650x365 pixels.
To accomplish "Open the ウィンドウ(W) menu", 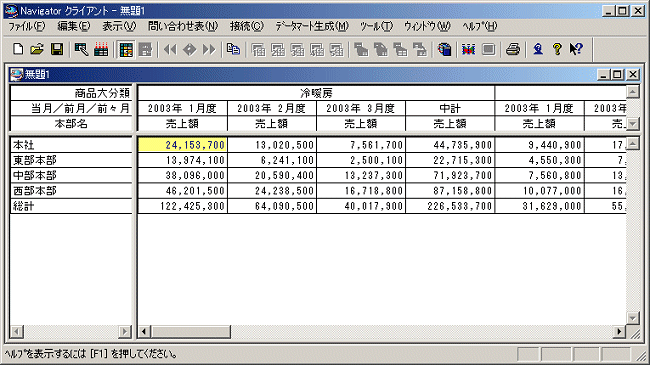I will (x=427, y=27).
